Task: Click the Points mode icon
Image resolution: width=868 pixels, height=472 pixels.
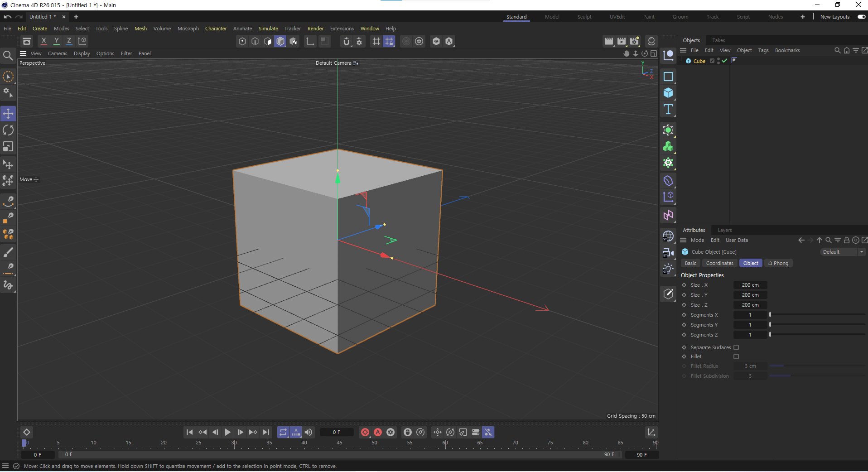Action: click(x=242, y=41)
